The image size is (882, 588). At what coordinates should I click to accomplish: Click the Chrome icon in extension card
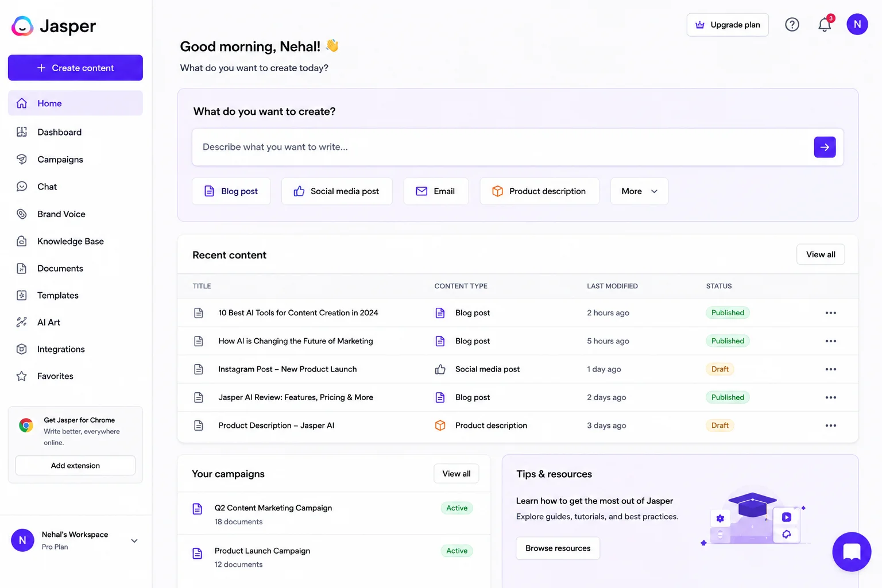click(26, 425)
